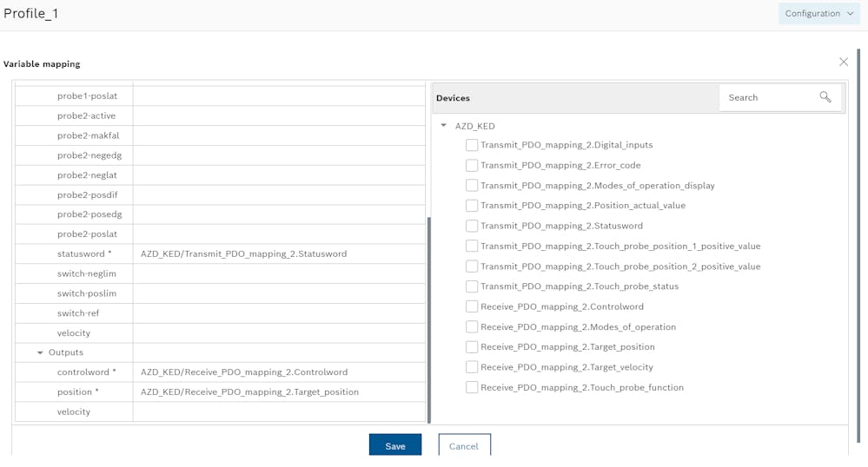Tick Transmit_PDO_mapping_2.Touch_probe_status checkbox
Image resolution: width=868 pixels, height=467 pixels.
tap(472, 286)
